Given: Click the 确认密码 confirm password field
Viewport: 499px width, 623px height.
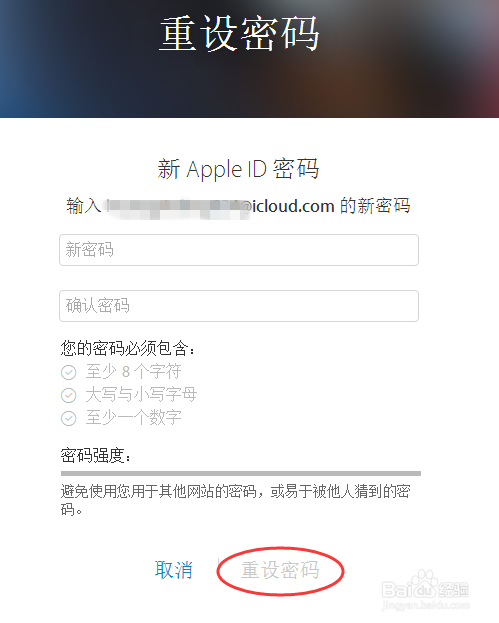Looking at the screenshot, I should tap(239, 306).
